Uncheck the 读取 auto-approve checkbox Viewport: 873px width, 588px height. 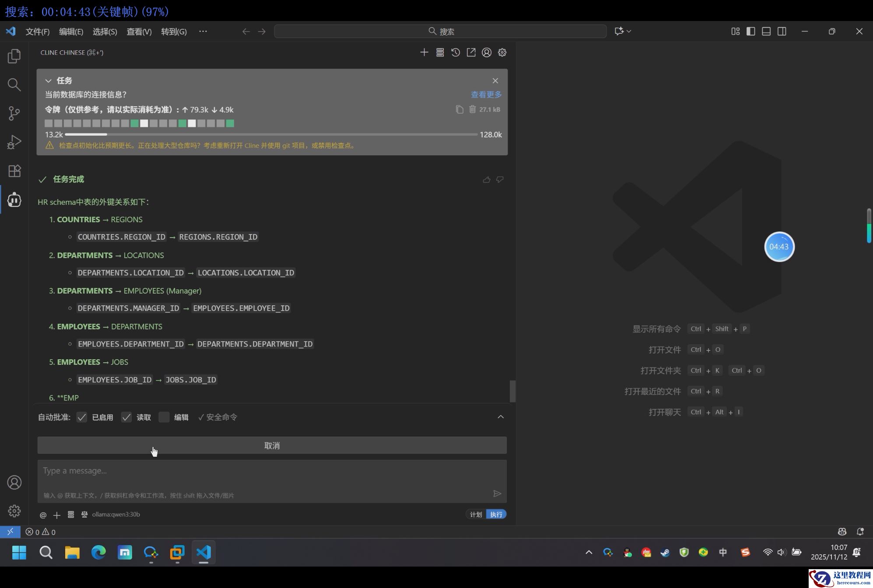(126, 417)
